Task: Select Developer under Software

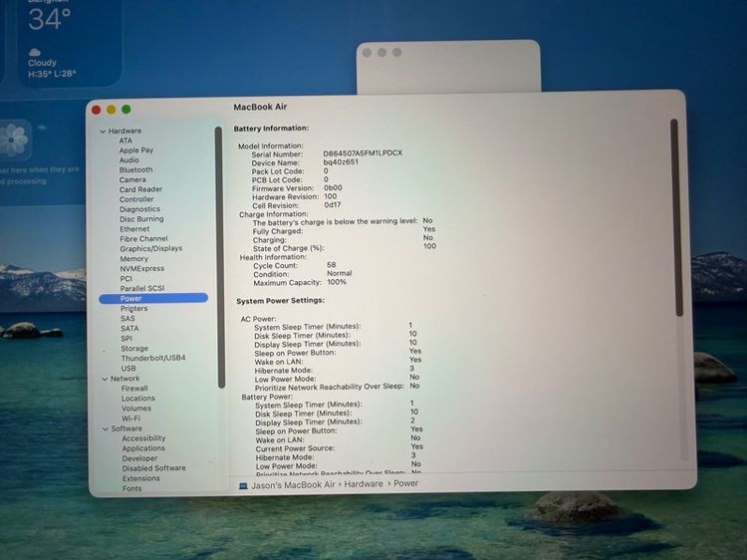Action: (x=139, y=458)
